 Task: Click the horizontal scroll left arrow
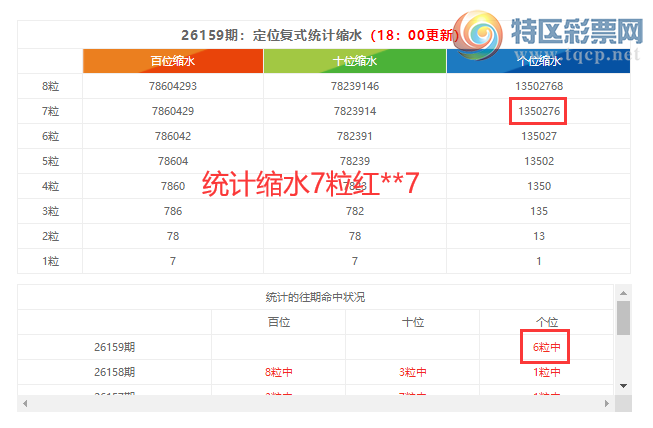coord(25,403)
